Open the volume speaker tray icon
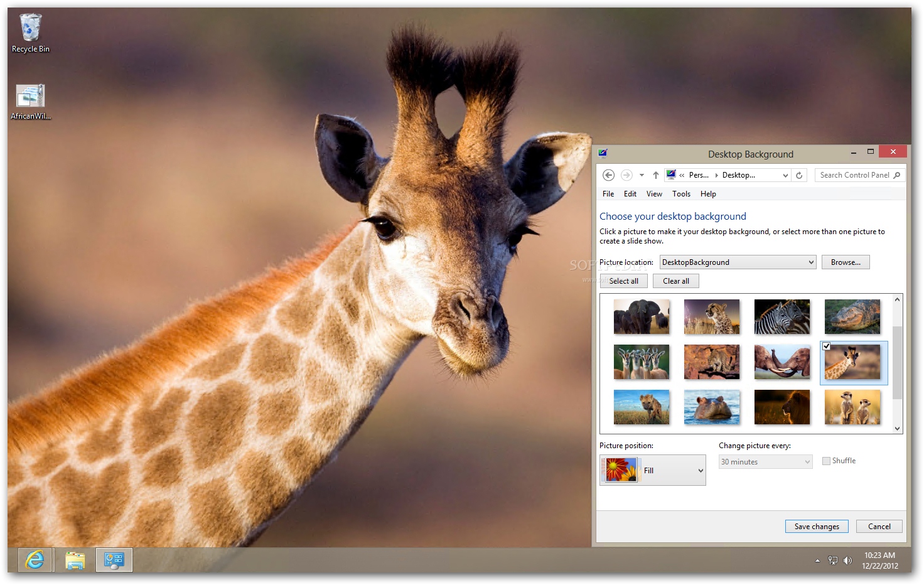Viewport: 924px width, 585px height. tap(847, 561)
